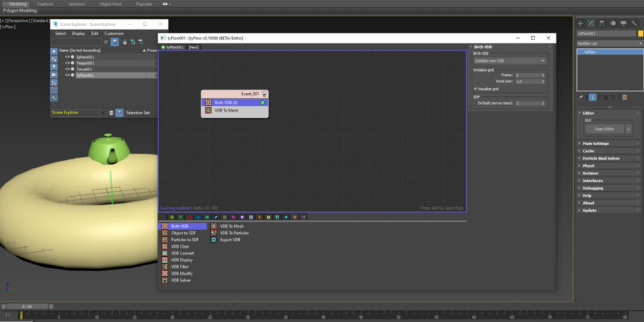Open the Customize menu in Scene Explorer
Viewport: 644px width, 322px height.
coord(113,34)
